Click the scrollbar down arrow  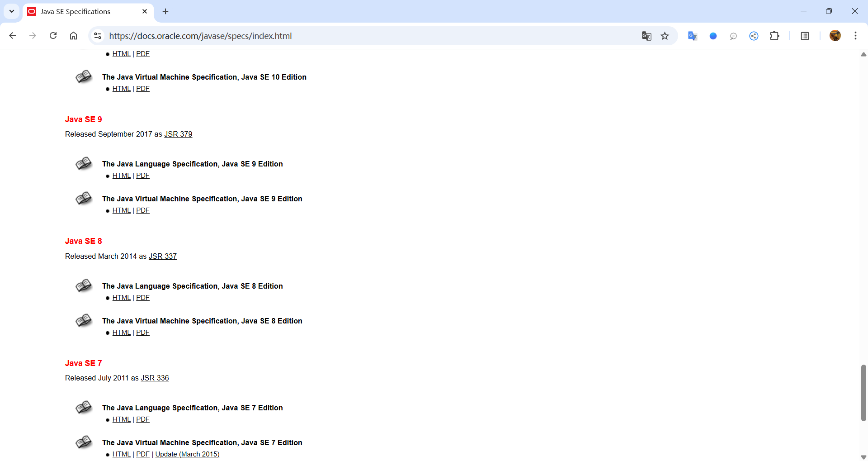click(863, 457)
